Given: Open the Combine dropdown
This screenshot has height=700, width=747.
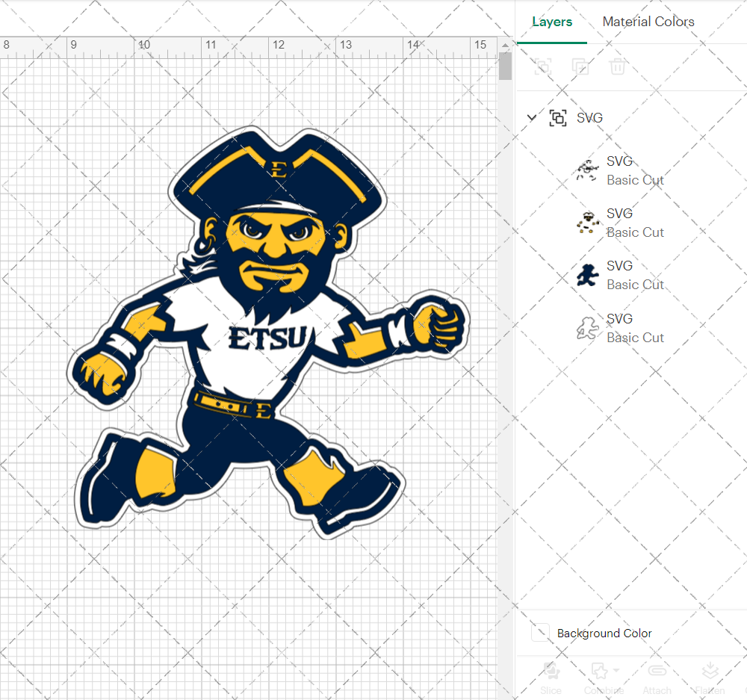Looking at the screenshot, I should point(604,678).
